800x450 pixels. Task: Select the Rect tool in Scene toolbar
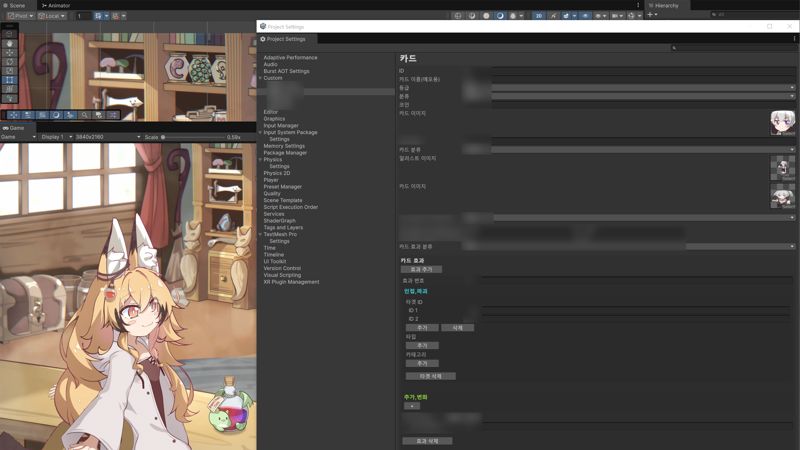10,80
